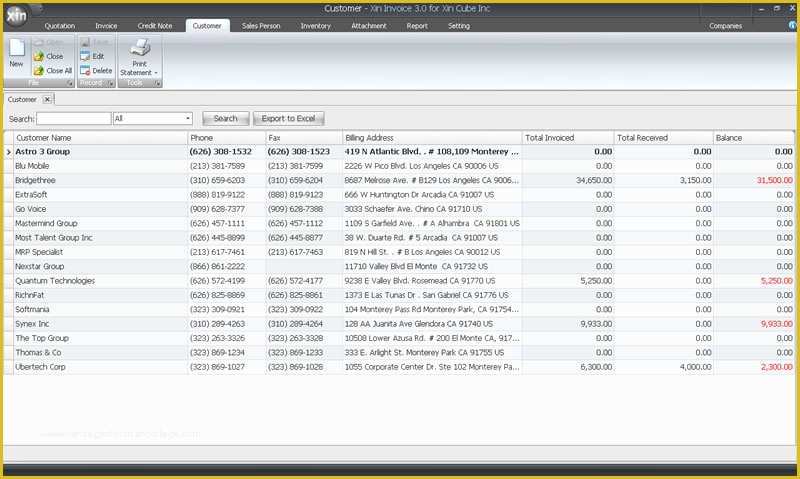Select the Customer document tab
The width and height of the screenshot is (800, 479).
[x=22, y=99]
